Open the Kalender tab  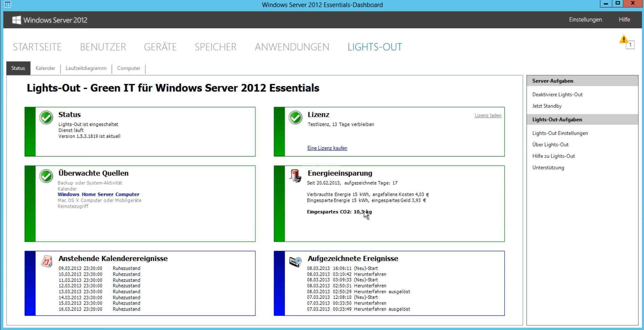click(45, 68)
